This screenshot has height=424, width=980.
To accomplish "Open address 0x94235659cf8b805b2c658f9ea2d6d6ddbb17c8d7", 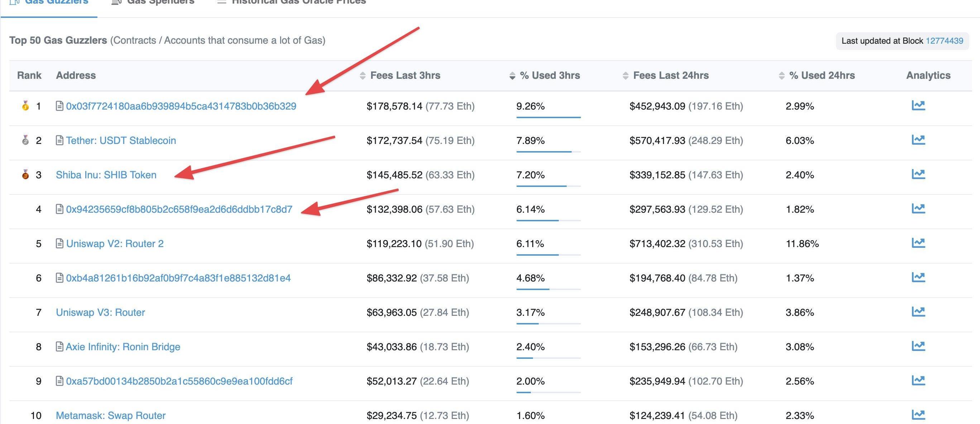I will 179,209.
